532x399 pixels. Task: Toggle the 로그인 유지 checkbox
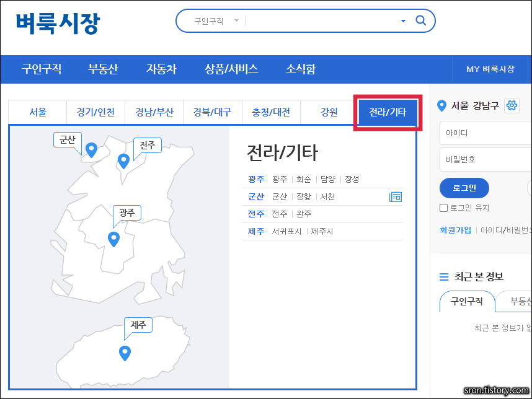[443, 208]
